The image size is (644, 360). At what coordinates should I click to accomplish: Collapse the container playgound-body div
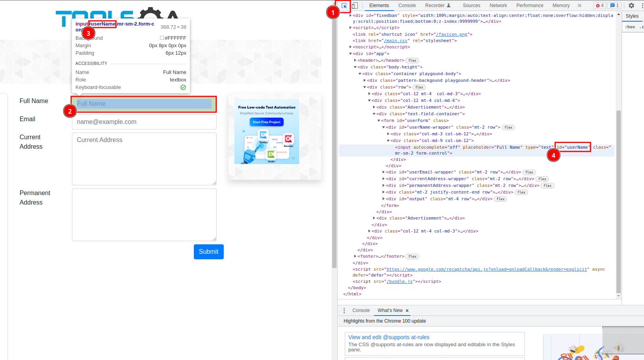[360, 74]
